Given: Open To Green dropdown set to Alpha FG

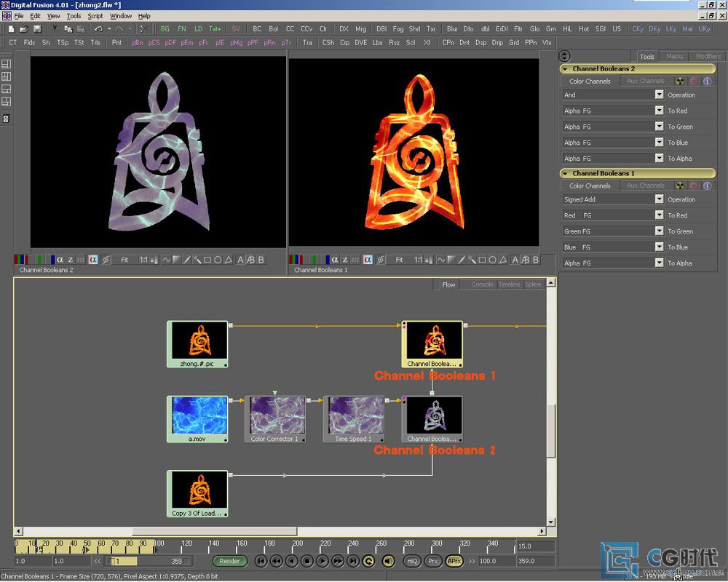Looking at the screenshot, I should (x=613, y=127).
